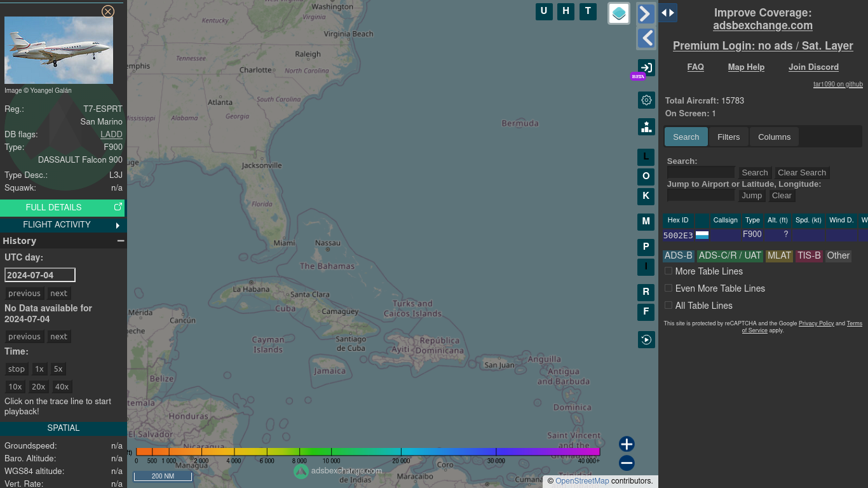Toggle the M map button
This screenshot has height=488, width=868.
[646, 222]
